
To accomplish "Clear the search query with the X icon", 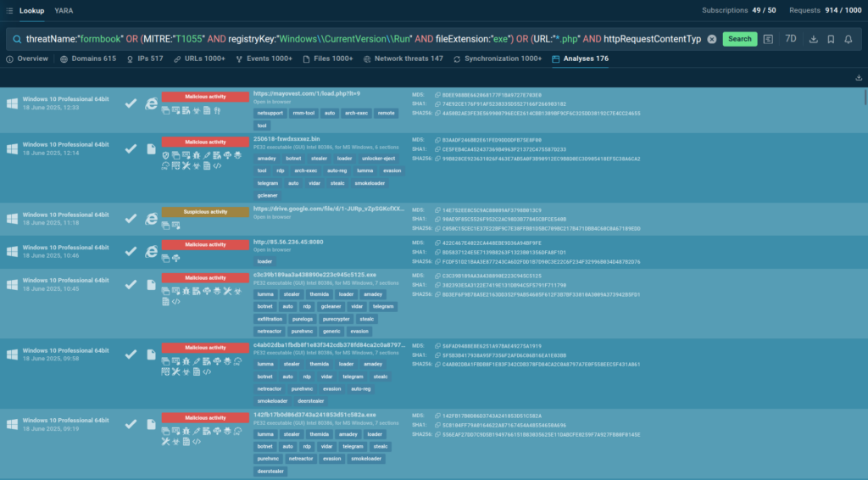I will tap(711, 39).
